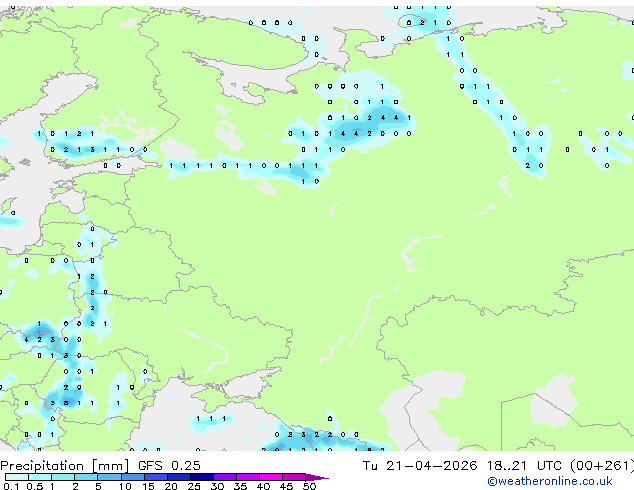Select the legend swatch between 0.5 and 1
This screenshot has height=490, width=634.
coord(40,477)
